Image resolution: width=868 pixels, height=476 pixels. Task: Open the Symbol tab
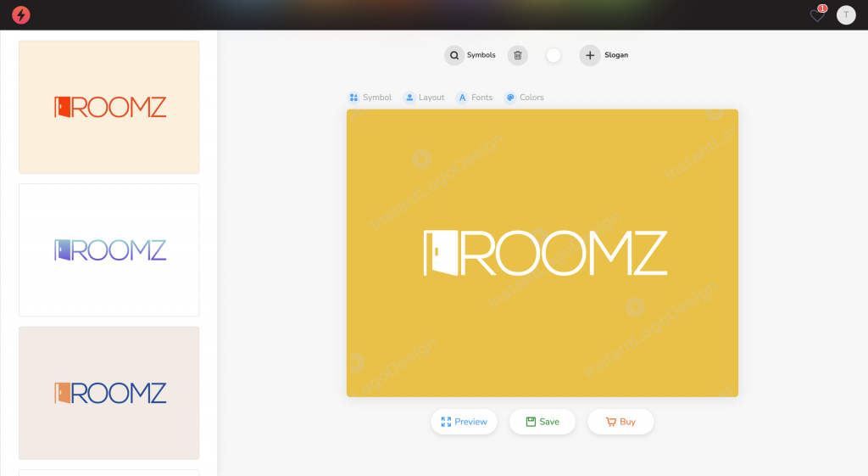370,98
